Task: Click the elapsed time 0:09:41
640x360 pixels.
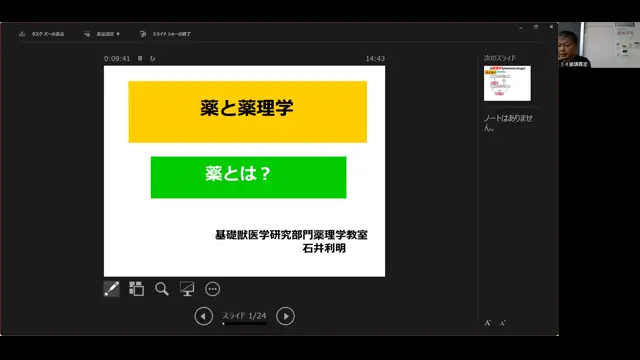Action: click(117, 58)
